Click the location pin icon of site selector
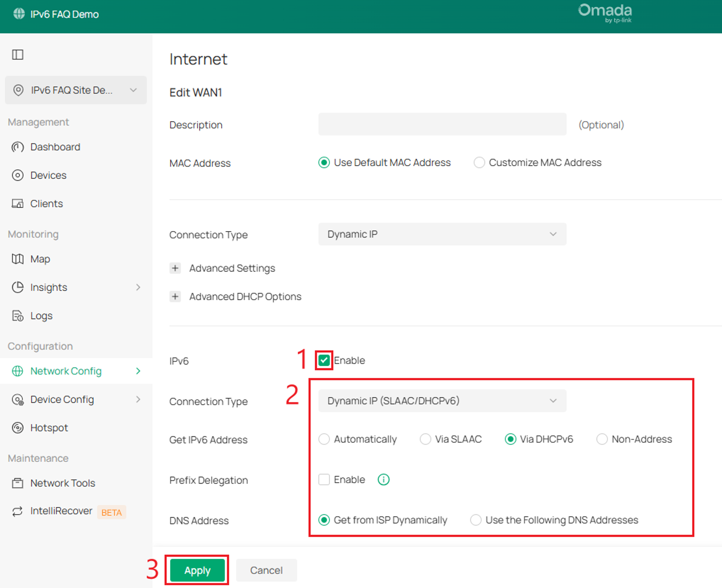This screenshot has width=722, height=588. click(x=18, y=90)
